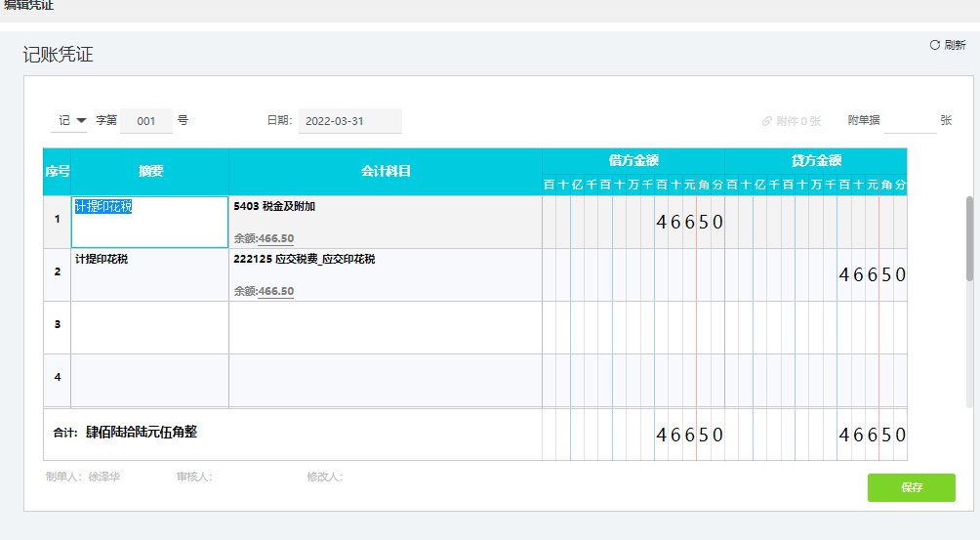Click account 5403 税金及附加 cell
Screen dimensions: 980x540
[x=385, y=221]
